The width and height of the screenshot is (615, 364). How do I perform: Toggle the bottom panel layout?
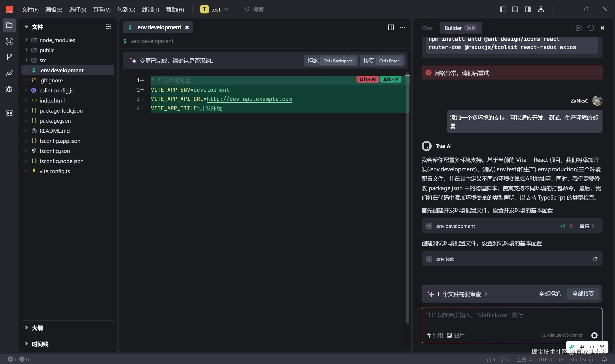point(515,9)
